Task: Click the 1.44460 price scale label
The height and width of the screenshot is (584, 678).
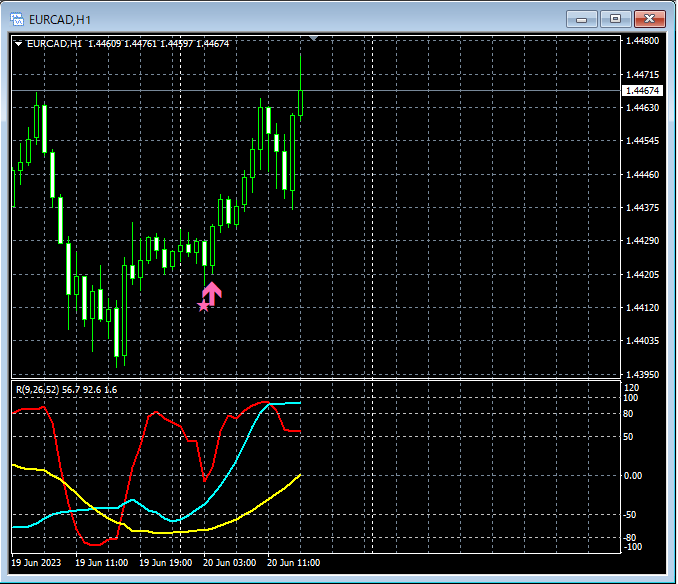Action: tap(643, 175)
